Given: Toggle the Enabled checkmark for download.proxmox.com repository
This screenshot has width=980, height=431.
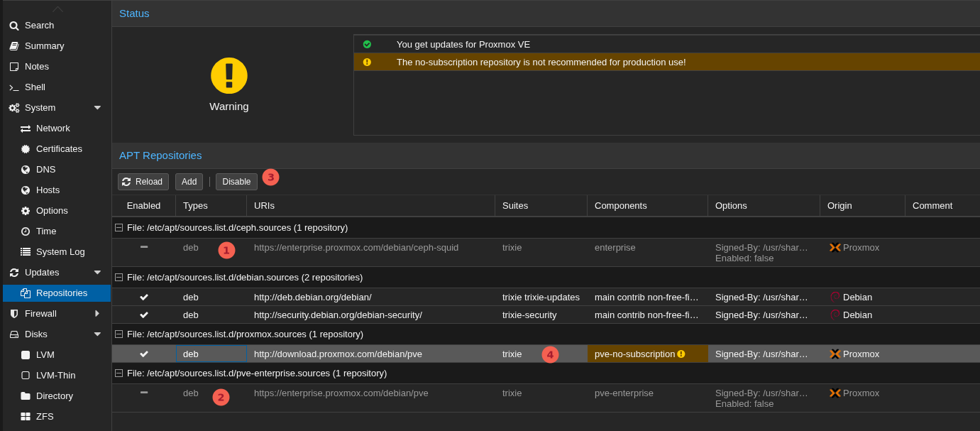Looking at the screenshot, I should (x=143, y=354).
